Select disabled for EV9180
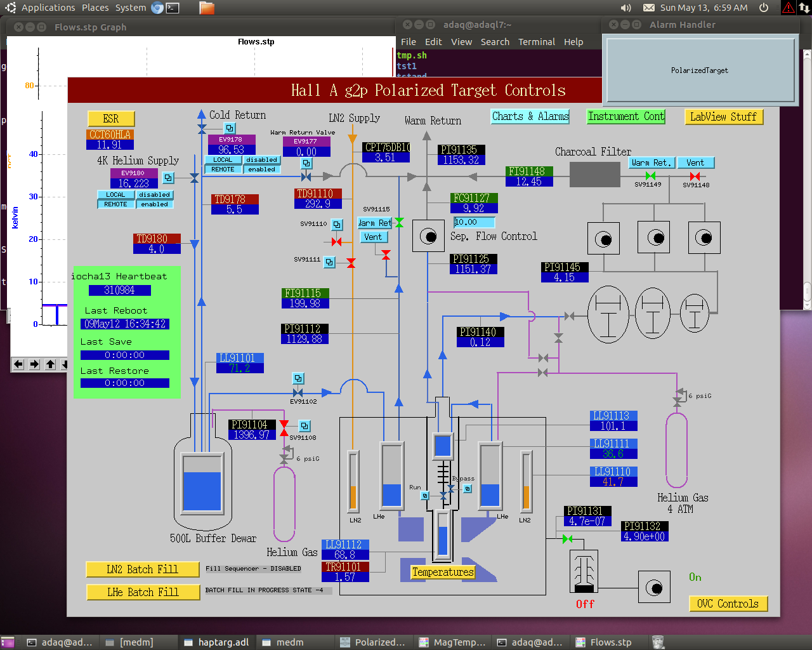This screenshot has height=650, width=812. 155,195
